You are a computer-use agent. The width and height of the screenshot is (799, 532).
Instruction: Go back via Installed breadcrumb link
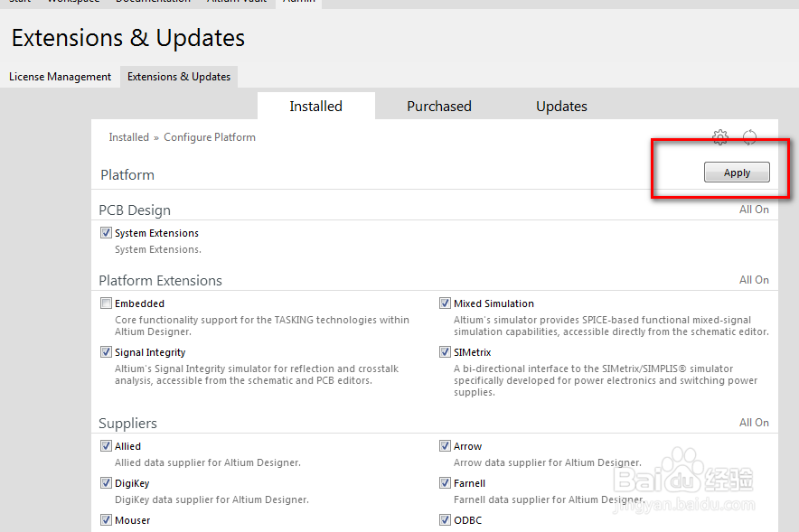pos(129,137)
